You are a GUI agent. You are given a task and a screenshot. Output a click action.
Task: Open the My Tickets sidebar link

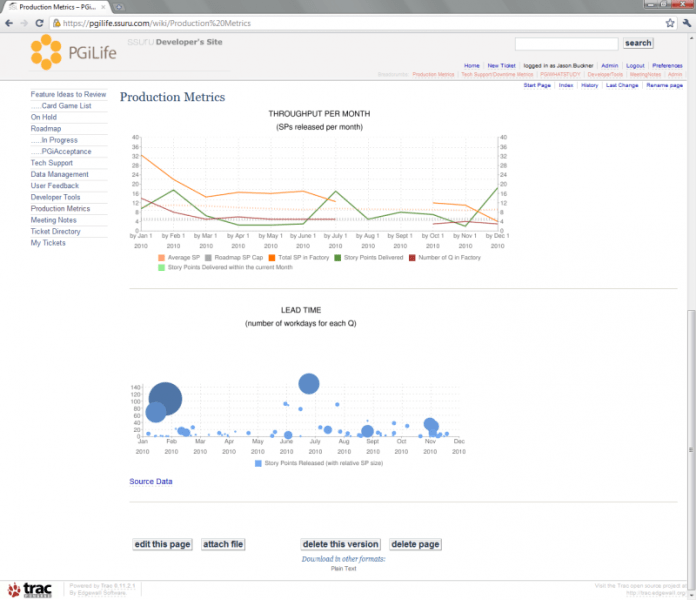tap(48, 243)
